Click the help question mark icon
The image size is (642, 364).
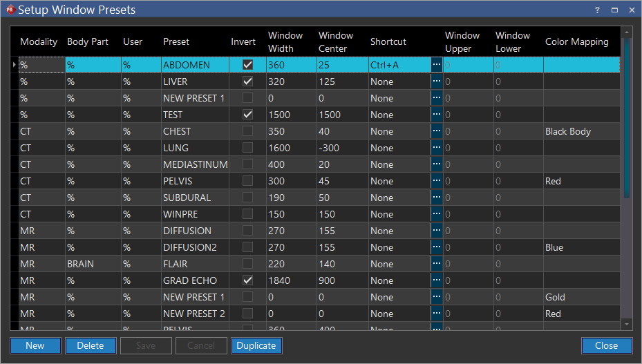pyautogui.click(x=597, y=10)
